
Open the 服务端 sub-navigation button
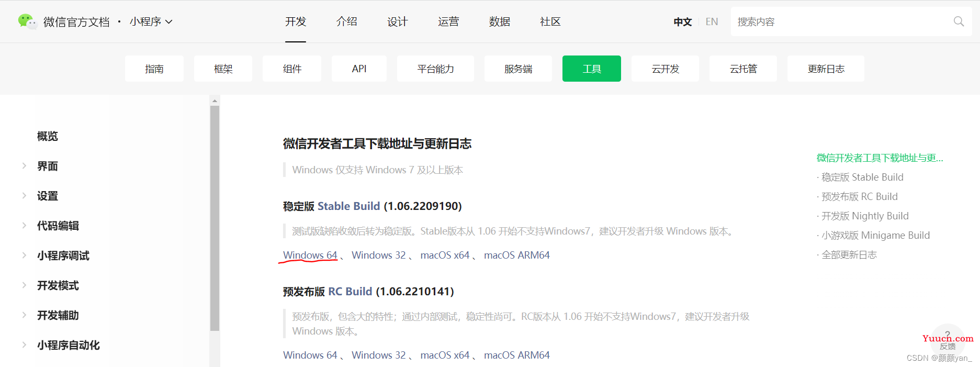tap(518, 69)
